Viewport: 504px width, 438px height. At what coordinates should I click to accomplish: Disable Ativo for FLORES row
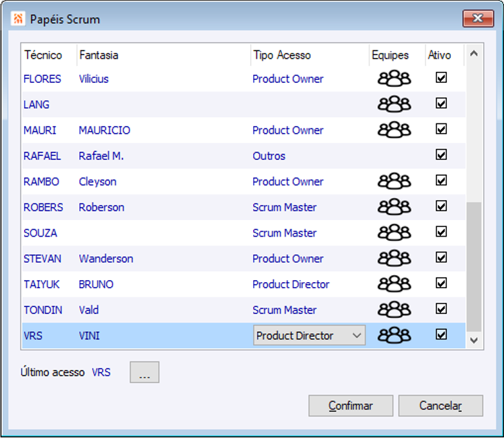click(441, 78)
